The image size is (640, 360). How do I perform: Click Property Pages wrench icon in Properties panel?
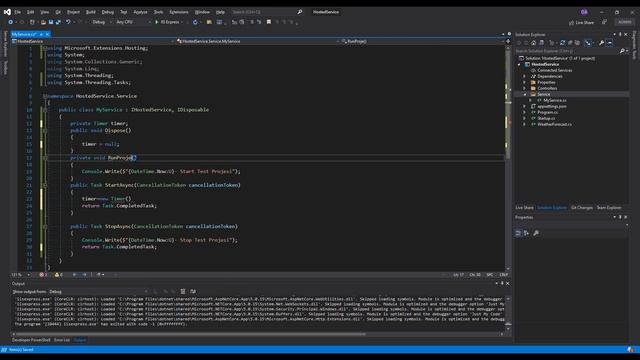(536, 233)
